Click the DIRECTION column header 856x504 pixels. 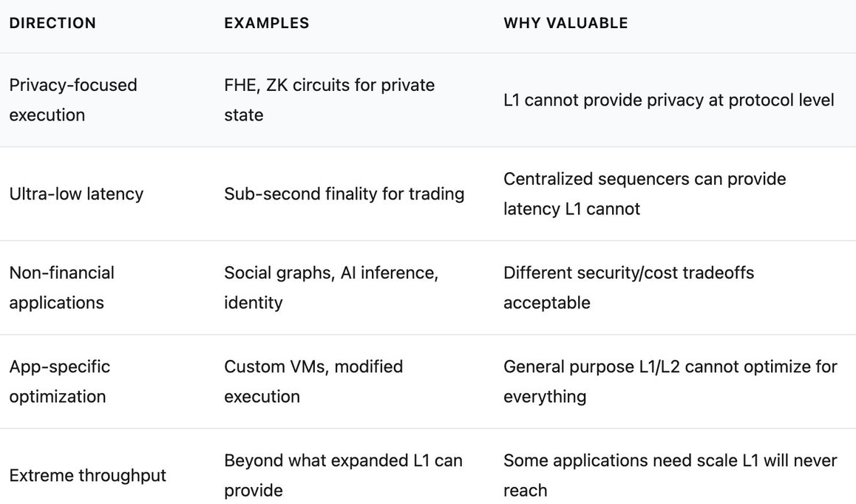(52, 23)
